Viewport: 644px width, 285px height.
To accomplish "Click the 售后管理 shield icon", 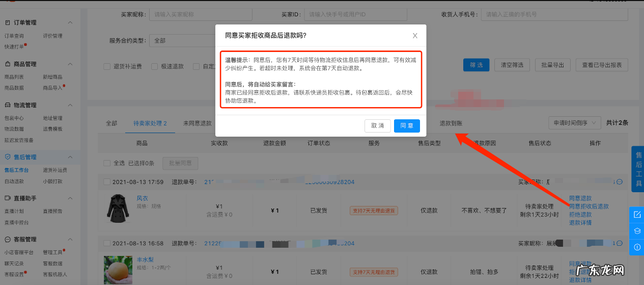I will (x=8, y=157).
